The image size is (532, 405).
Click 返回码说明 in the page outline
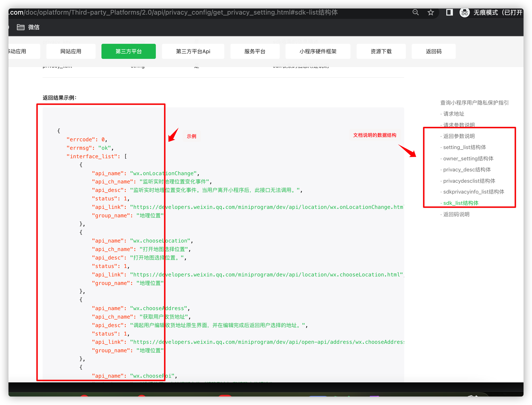[x=456, y=214]
